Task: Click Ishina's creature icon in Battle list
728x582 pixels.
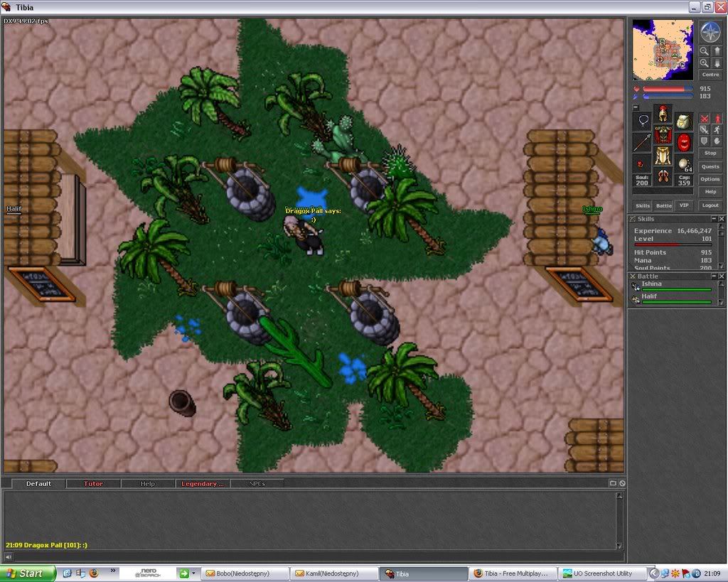Action: click(635, 287)
